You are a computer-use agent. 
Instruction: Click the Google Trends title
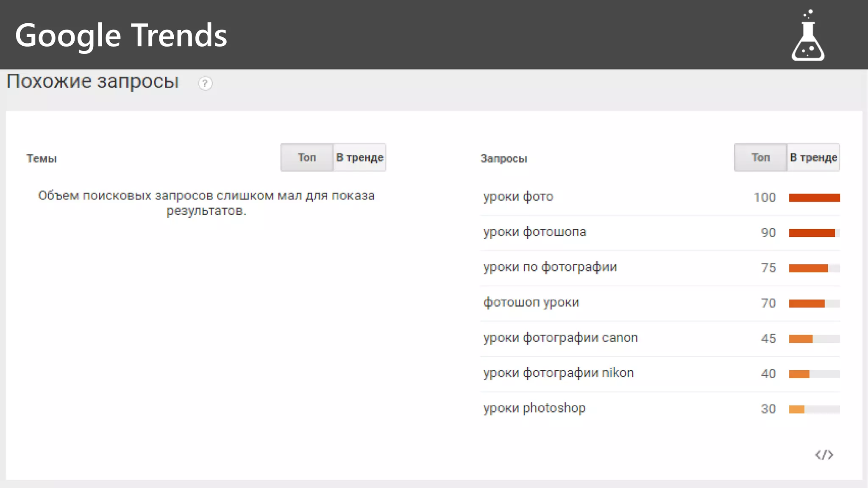click(x=121, y=36)
